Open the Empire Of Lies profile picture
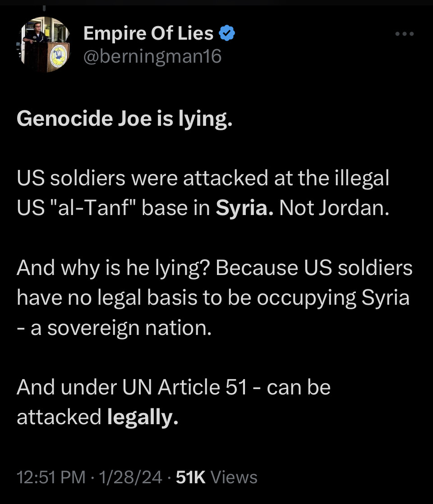Screen dimensions: 433x504 pyautogui.click(x=43, y=44)
